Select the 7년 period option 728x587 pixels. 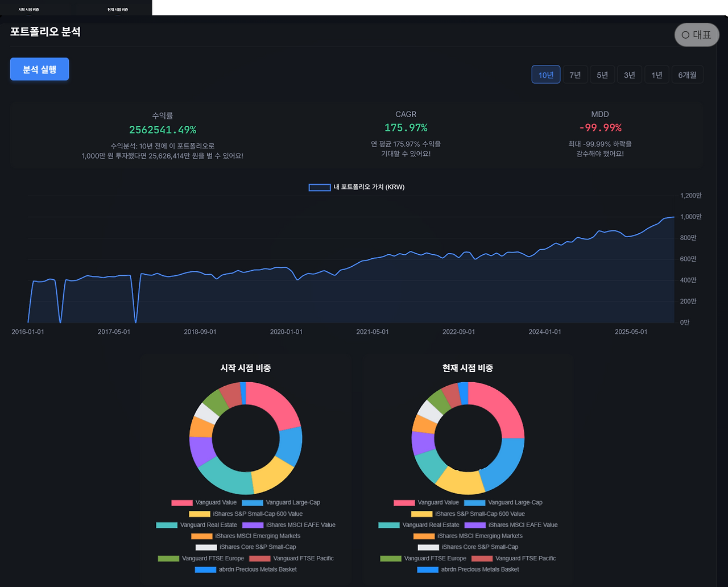[575, 74]
